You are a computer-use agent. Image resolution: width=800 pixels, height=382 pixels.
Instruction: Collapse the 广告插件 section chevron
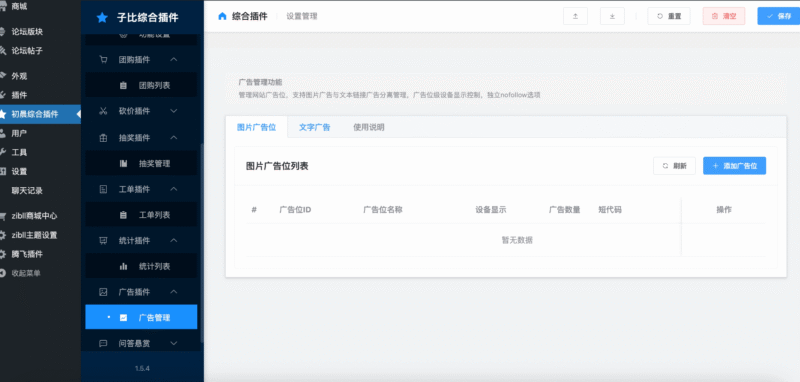pyautogui.click(x=173, y=292)
